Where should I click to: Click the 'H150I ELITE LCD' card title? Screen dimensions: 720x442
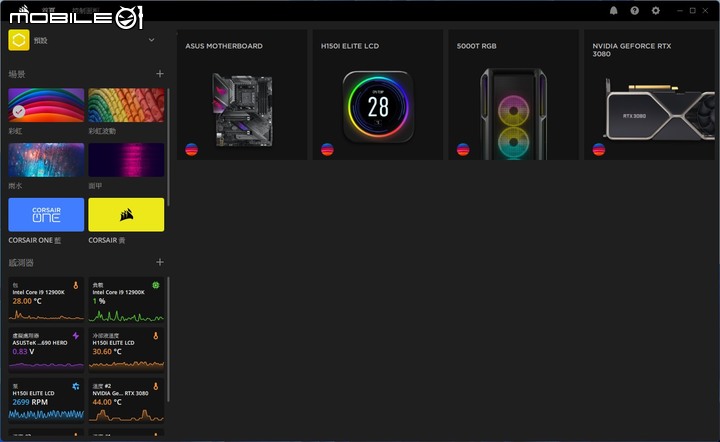coord(350,46)
